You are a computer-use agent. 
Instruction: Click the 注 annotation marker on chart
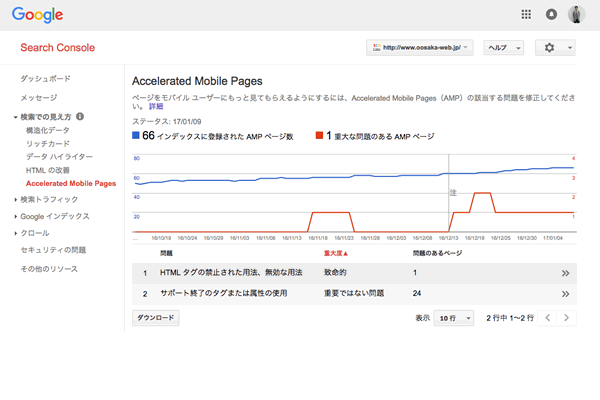coord(453,193)
